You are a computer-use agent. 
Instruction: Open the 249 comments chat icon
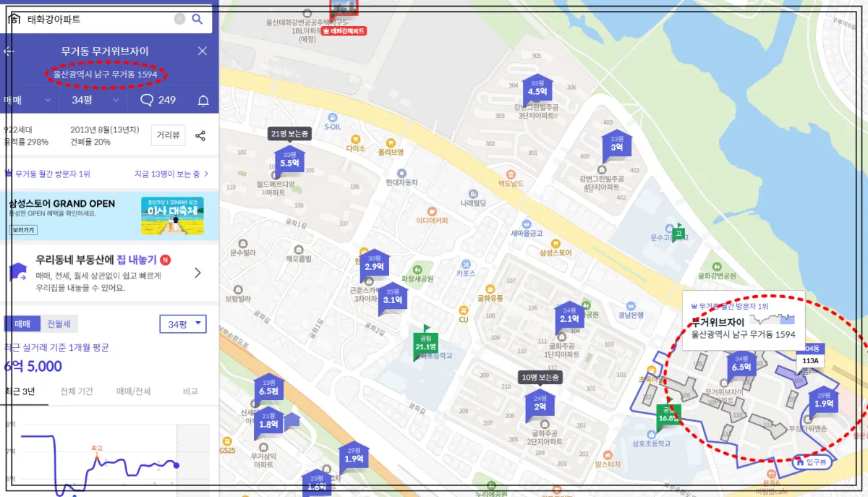(158, 100)
